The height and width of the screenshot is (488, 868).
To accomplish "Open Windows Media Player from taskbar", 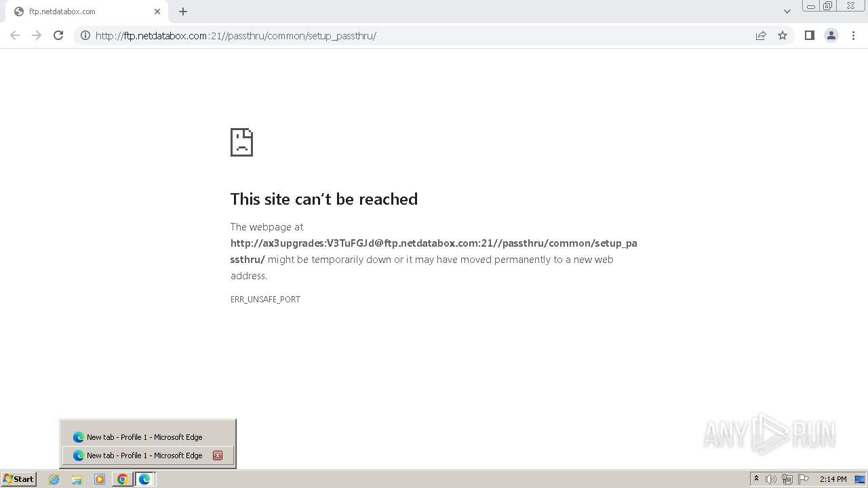I will pyautogui.click(x=100, y=479).
